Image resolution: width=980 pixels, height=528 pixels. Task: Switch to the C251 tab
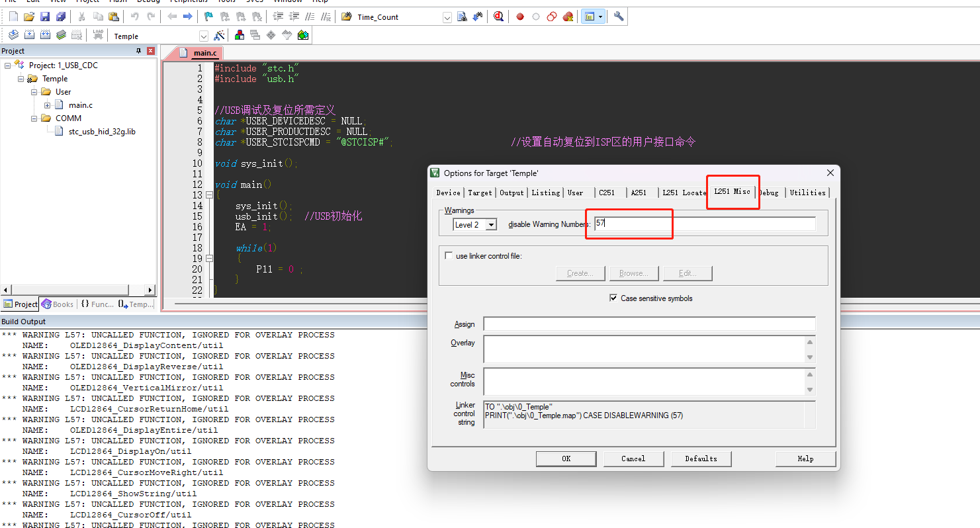click(x=607, y=193)
